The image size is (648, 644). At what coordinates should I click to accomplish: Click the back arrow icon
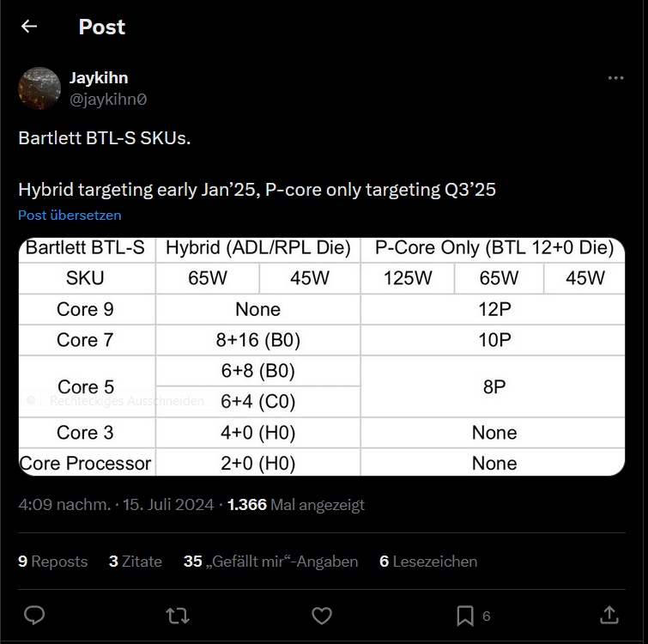(x=29, y=27)
